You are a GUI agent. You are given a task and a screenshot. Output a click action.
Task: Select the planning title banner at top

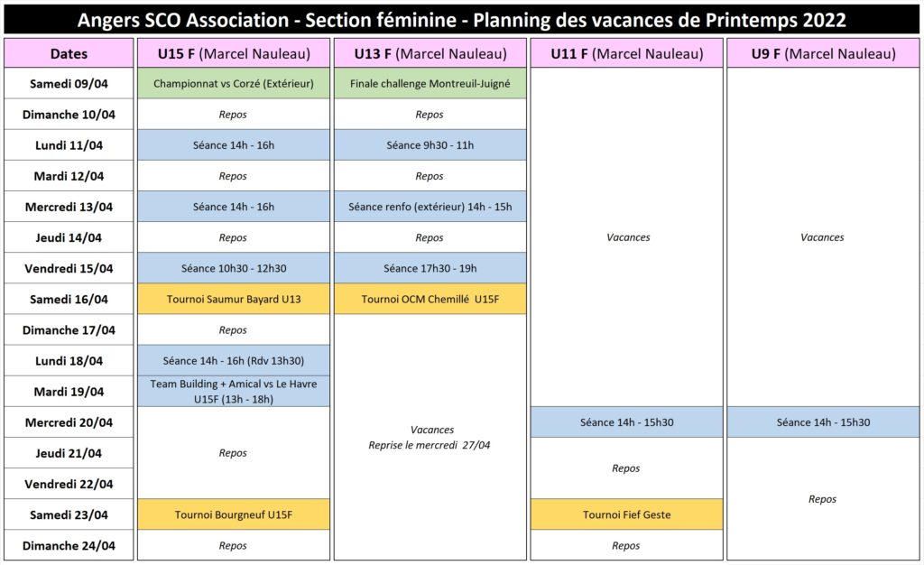pyautogui.click(x=462, y=20)
